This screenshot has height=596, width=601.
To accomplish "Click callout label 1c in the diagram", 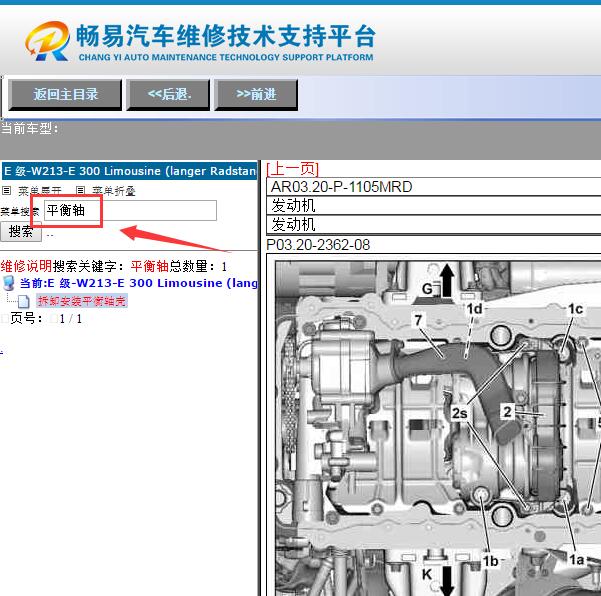I will click(575, 309).
